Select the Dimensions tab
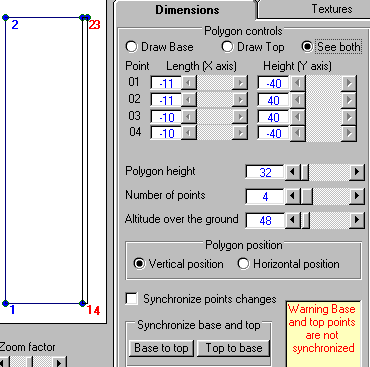Viewport: 370px width, 367px height. 187,9
